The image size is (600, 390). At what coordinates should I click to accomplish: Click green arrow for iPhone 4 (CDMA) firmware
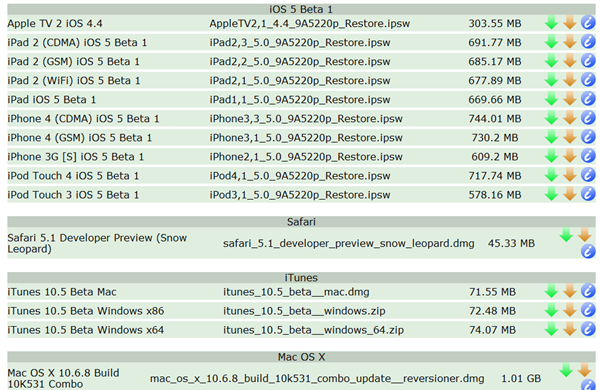click(x=551, y=118)
